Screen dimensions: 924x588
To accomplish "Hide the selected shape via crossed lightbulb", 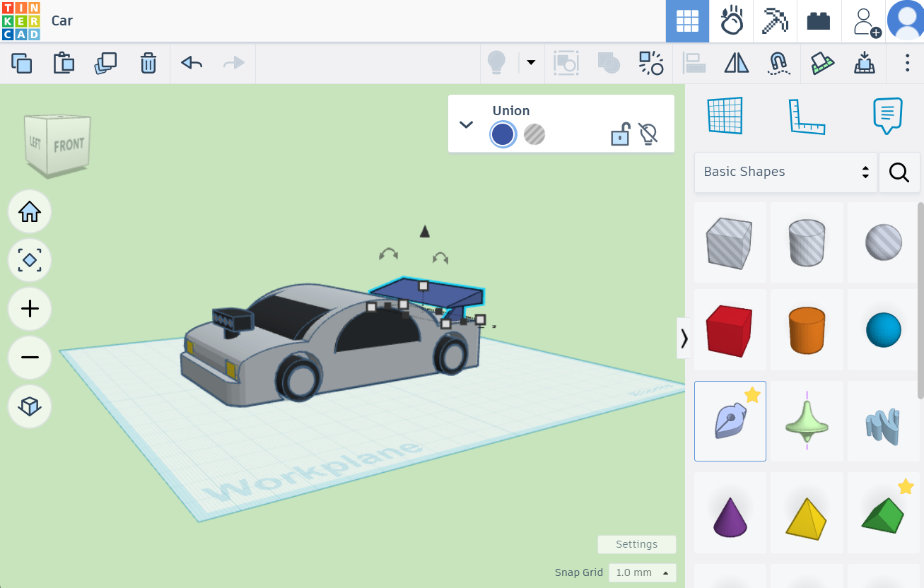I will coord(648,134).
